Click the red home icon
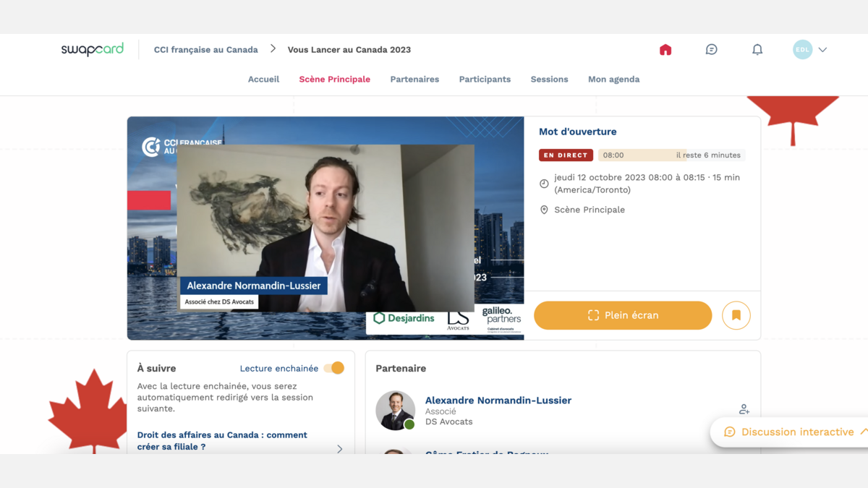Image resolution: width=868 pixels, height=488 pixels. pyautogui.click(x=665, y=50)
